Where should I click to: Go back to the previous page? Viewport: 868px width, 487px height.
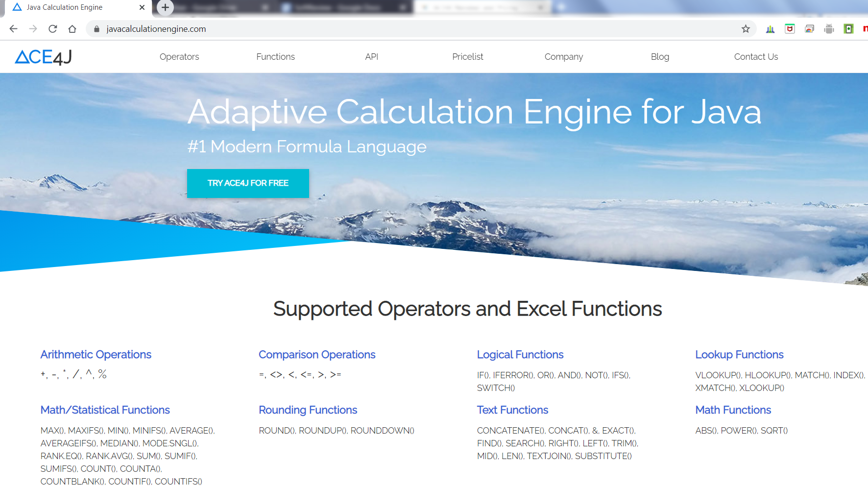point(14,29)
